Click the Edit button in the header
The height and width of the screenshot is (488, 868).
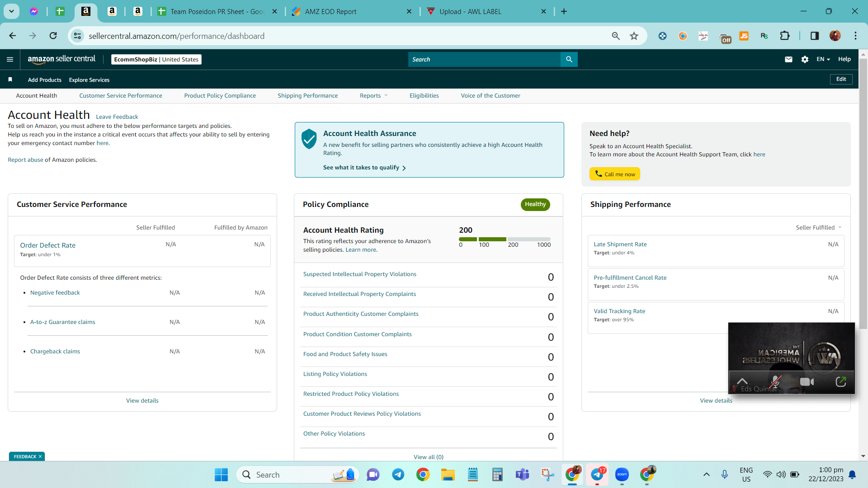point(841,79)
